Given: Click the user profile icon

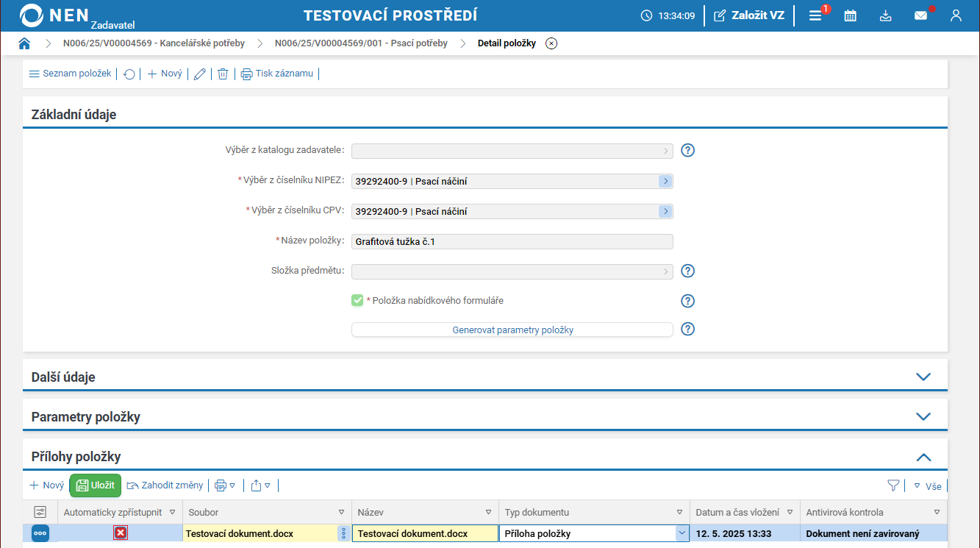Looking at the screenshot, I should click(956, 15).
